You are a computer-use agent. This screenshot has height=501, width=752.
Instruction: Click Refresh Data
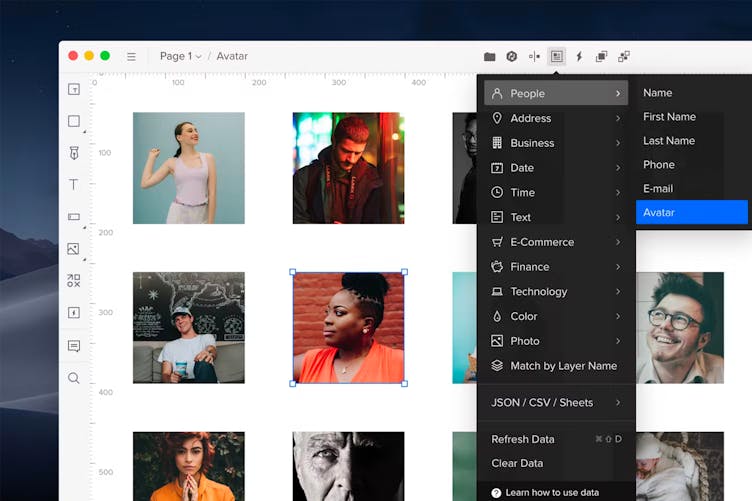(x=556, y=439)
